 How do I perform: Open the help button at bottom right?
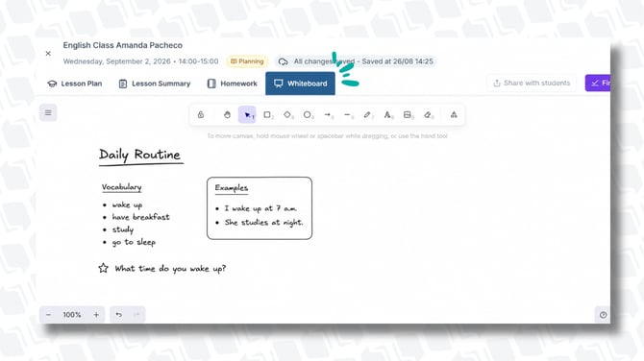tap(603, 315)
